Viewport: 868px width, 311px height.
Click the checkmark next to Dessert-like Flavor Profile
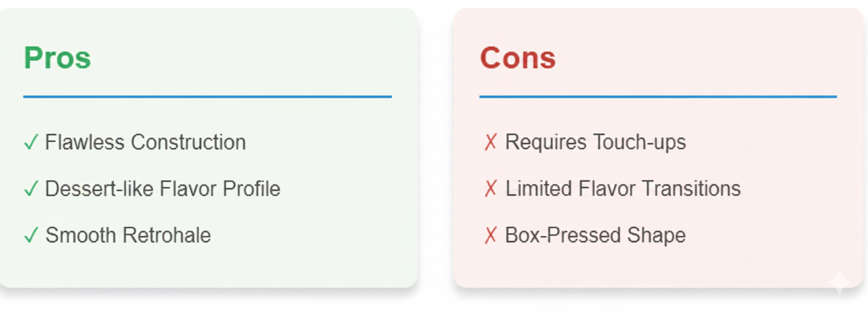click(31, 189)
